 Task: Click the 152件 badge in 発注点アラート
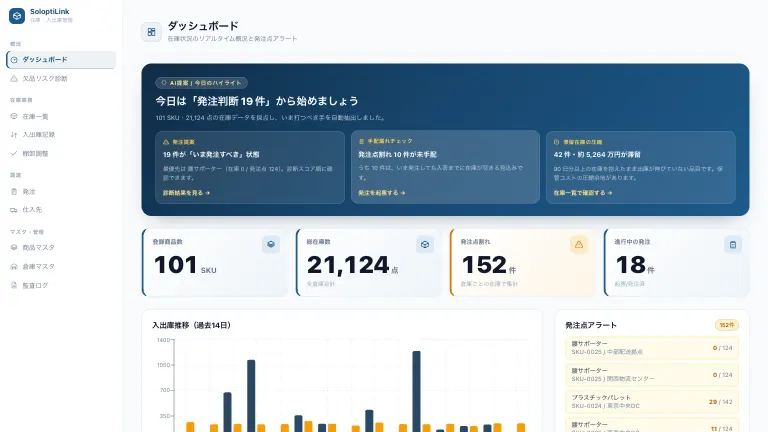(x=727, y=325)
